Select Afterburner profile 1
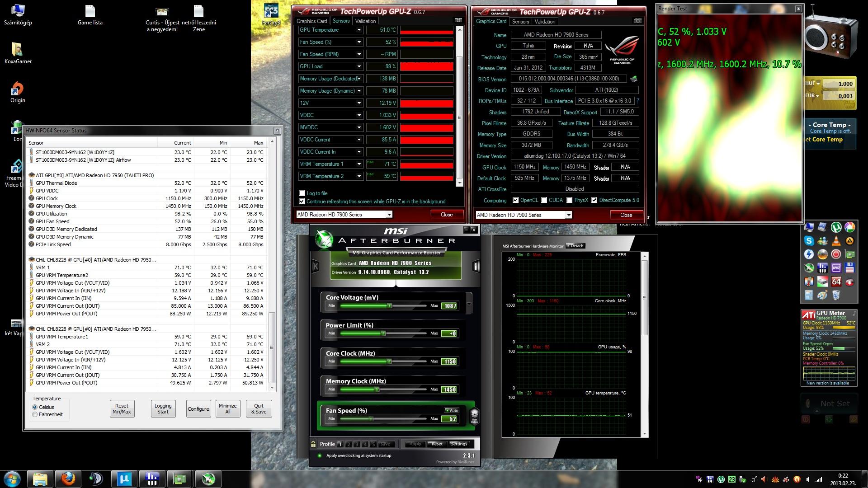The image size is (868, 488). [x=340, y=444]
